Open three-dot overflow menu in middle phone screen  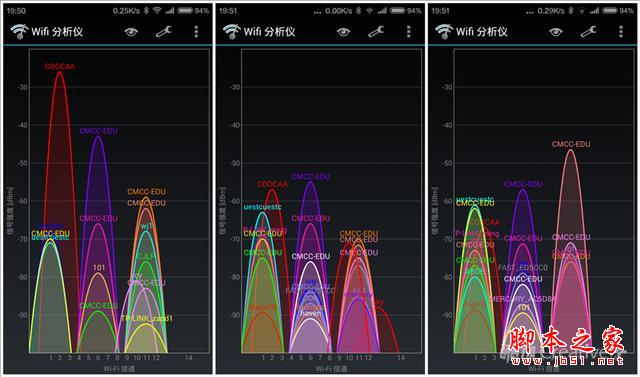tap(409, 31)
